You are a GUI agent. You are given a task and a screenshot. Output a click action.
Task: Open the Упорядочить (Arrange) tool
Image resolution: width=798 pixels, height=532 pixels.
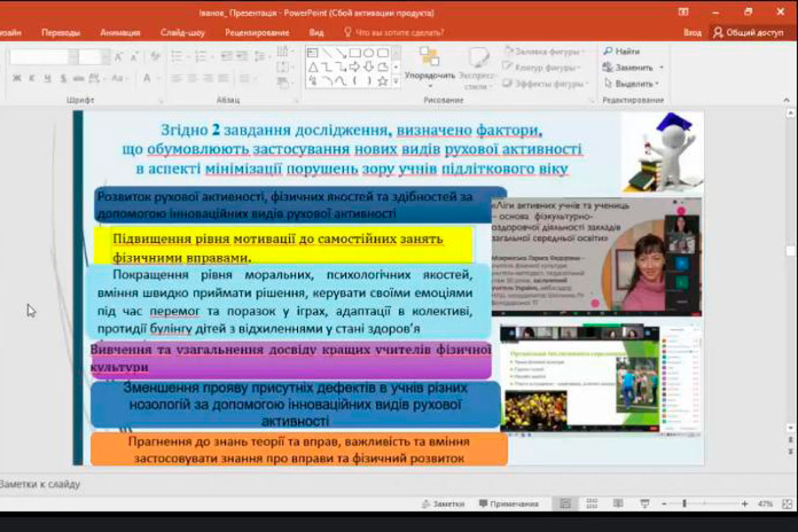tap(429, 65)
